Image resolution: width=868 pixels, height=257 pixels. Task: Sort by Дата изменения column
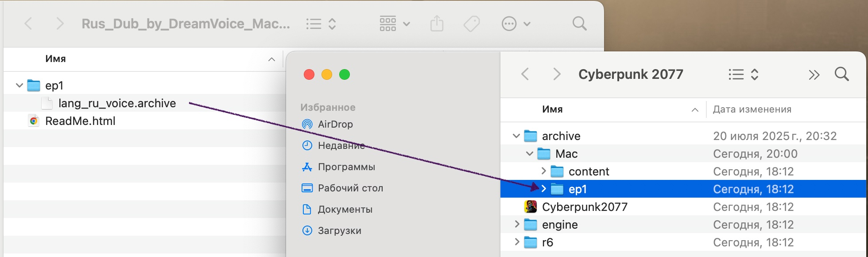[x=752, y=109]
